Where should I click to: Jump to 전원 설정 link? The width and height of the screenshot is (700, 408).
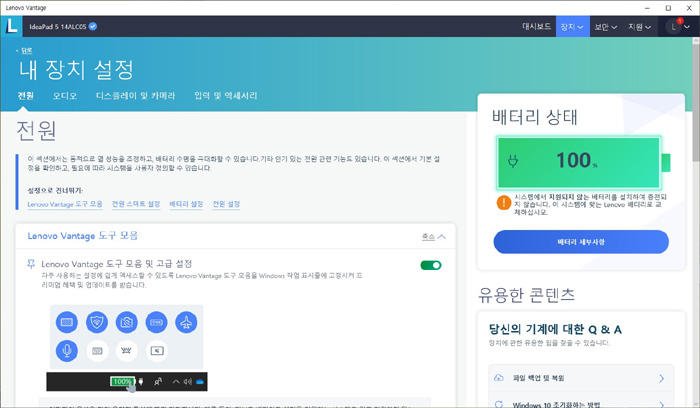[x=226, y=204]
